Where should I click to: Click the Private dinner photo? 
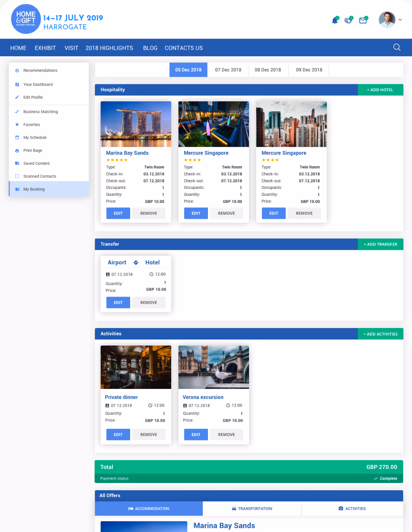(x=136, y=367)
